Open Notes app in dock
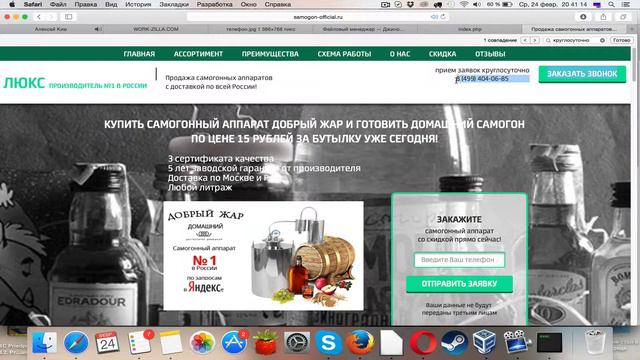 tap(171, 342)
